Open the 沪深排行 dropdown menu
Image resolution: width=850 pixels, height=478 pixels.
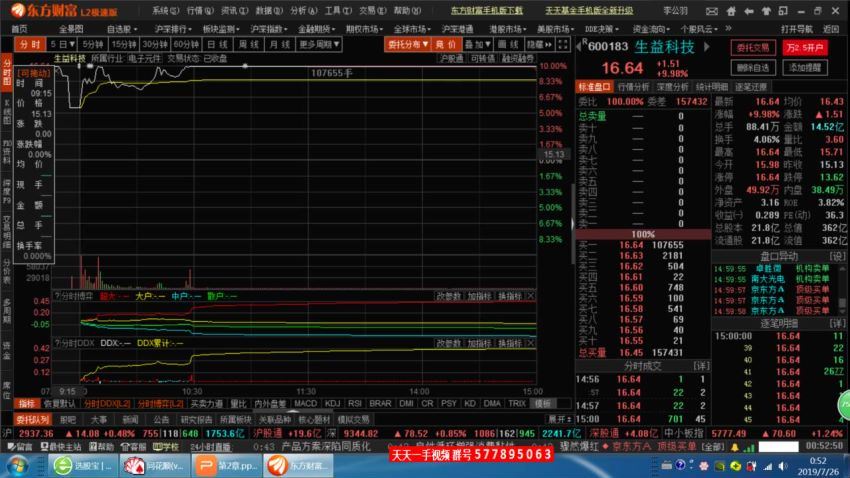coord(173,29)
